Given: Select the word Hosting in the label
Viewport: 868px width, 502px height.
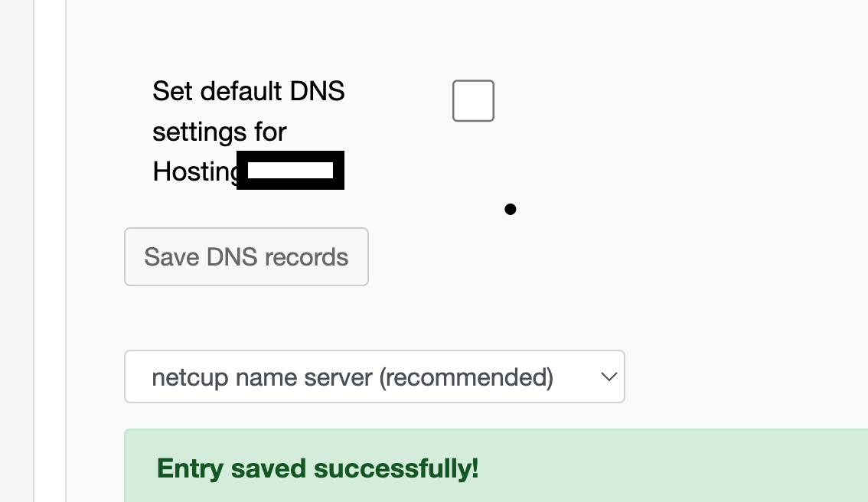Looking at the screenshot, I should coord(196,172).
